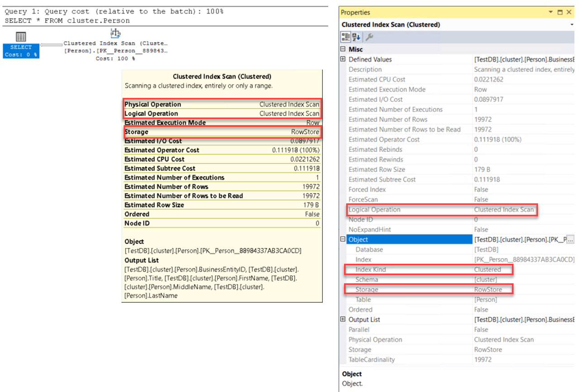Switch to Alphabetical sorting in Properties panel
Image resolution: width=588 pixels, height=392 pixels.
pyautogui.click(x=357, y=37)
